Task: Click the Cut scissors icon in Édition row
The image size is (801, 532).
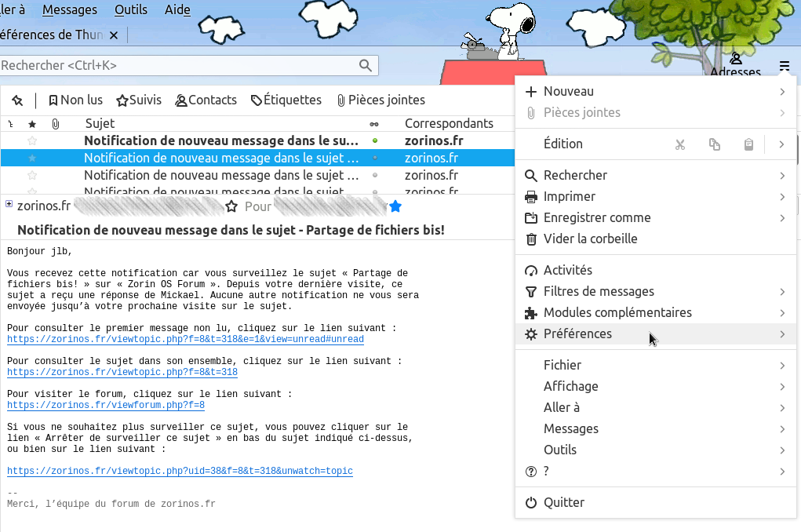Action: pyautogui.click(x=680, y=144)
